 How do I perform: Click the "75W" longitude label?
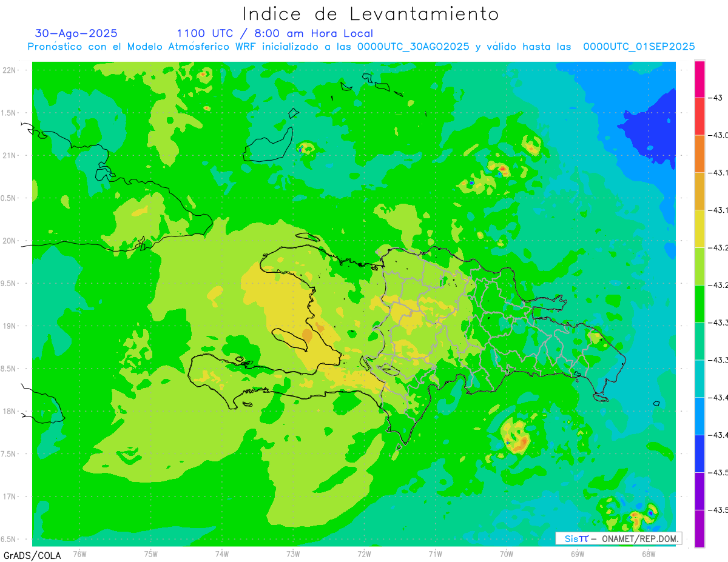tap(150, 554)
